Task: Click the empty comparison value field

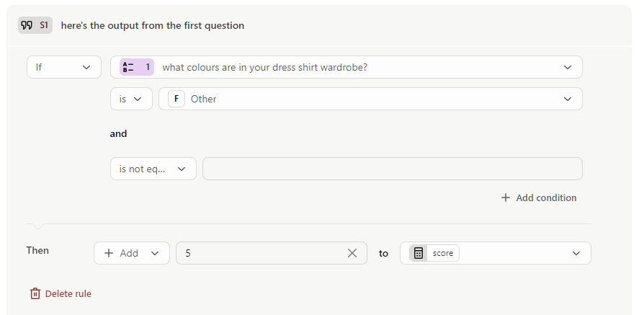Action: pos(392,169)
